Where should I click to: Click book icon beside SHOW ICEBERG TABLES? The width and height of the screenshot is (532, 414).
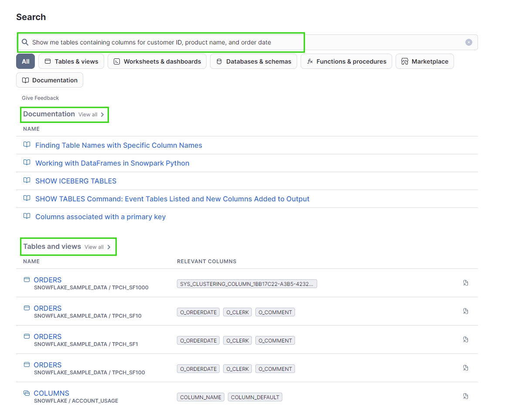click(x=27, y=180)
